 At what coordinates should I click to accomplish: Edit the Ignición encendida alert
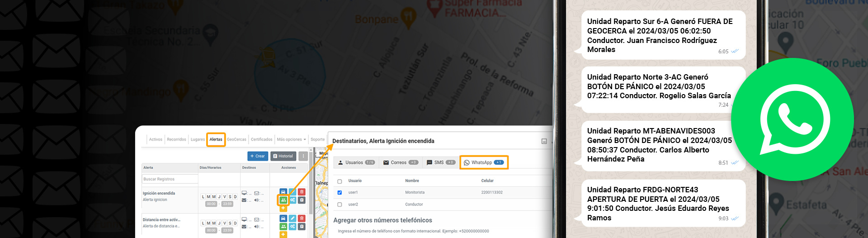(292, 192)
